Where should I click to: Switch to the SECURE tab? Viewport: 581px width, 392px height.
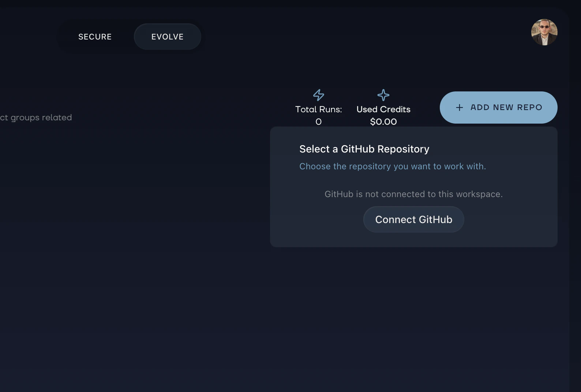tap(95, 37)
